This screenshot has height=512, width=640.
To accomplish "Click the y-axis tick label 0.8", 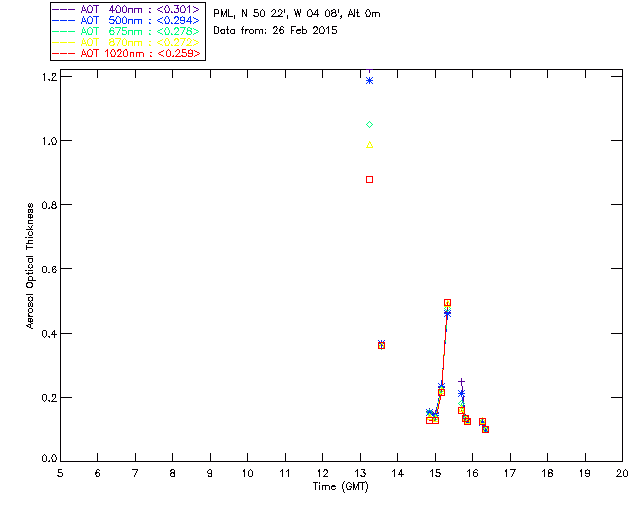I will point(49,205).
